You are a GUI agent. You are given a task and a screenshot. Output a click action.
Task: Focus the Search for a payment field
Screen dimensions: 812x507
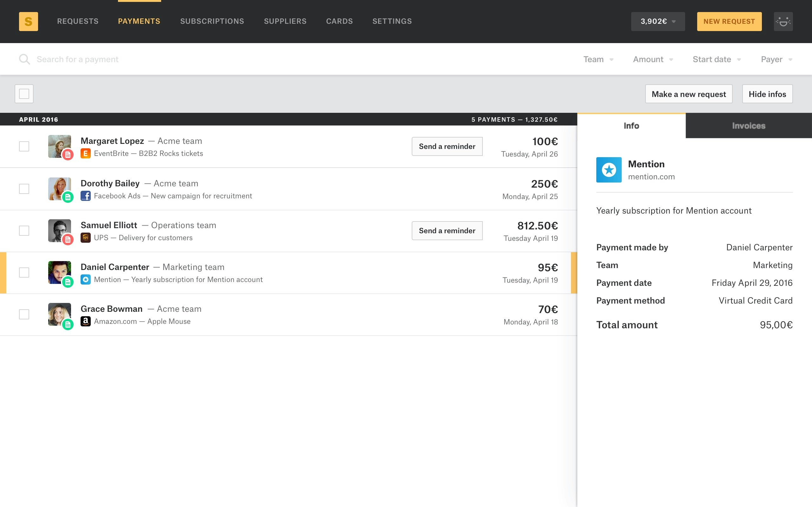click(x=134, y=59)
